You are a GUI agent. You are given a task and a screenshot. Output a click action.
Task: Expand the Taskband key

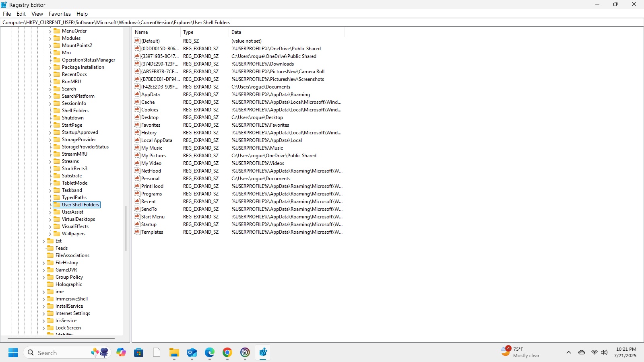click(x=50, y=190)
